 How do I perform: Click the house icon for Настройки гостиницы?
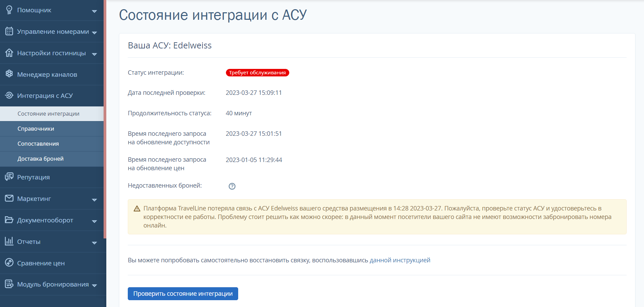click(9, 53)
